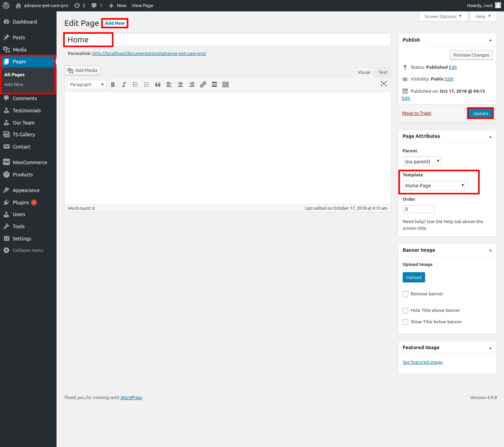
Task: Tick Show Title below banner
Action: coord(405,322)
